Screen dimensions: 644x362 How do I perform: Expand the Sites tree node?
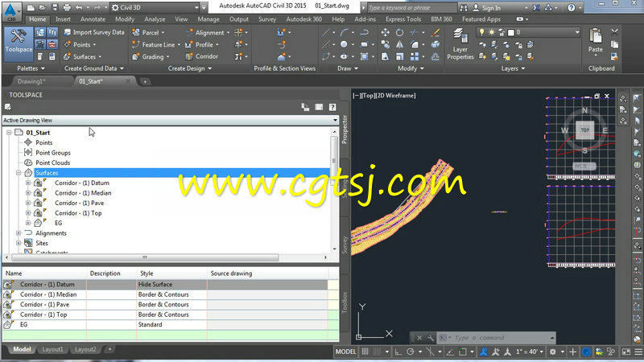coord(19,243)
